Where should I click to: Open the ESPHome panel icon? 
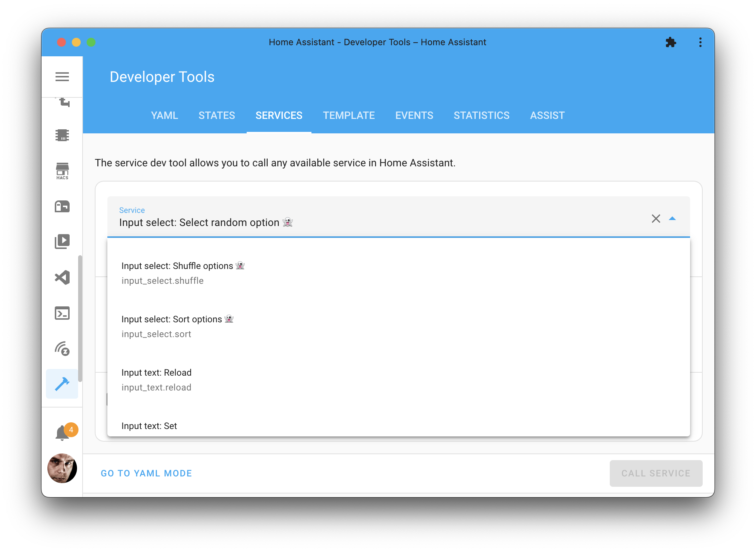pyautogui.click(x=62, y=135)
